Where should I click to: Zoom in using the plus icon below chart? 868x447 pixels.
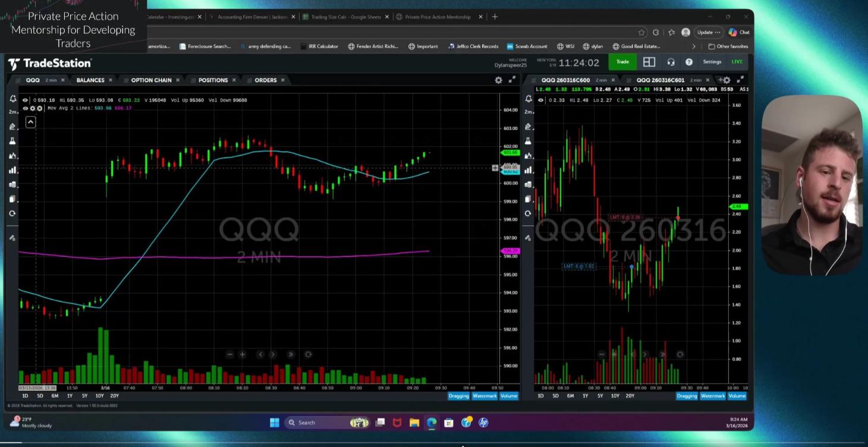pos(243,354)
